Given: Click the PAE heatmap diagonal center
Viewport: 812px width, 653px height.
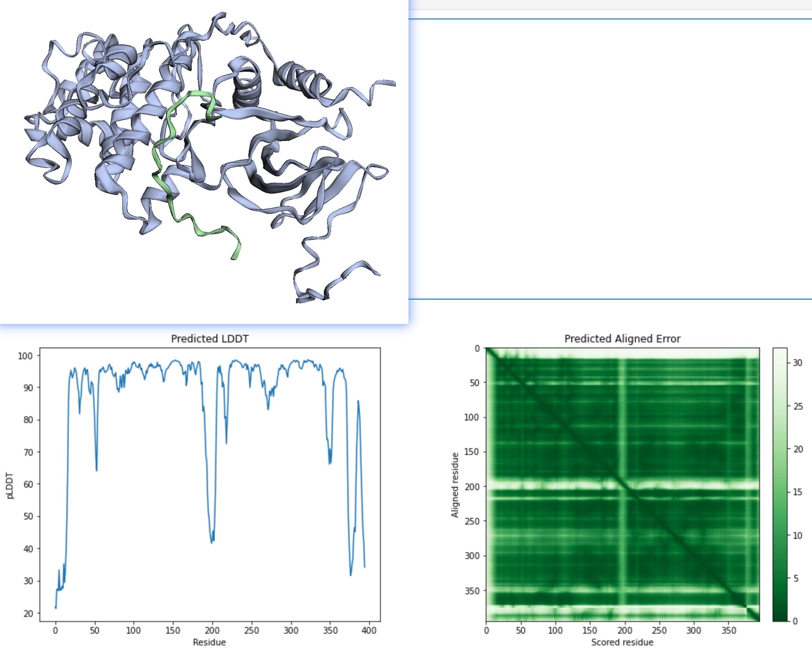Looking at the screenshot, I should [623, 485].
